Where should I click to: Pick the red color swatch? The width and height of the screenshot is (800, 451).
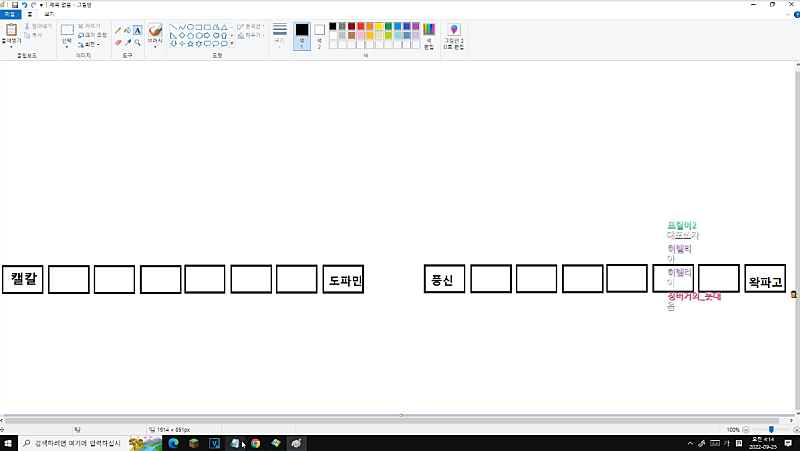(361, 26)
